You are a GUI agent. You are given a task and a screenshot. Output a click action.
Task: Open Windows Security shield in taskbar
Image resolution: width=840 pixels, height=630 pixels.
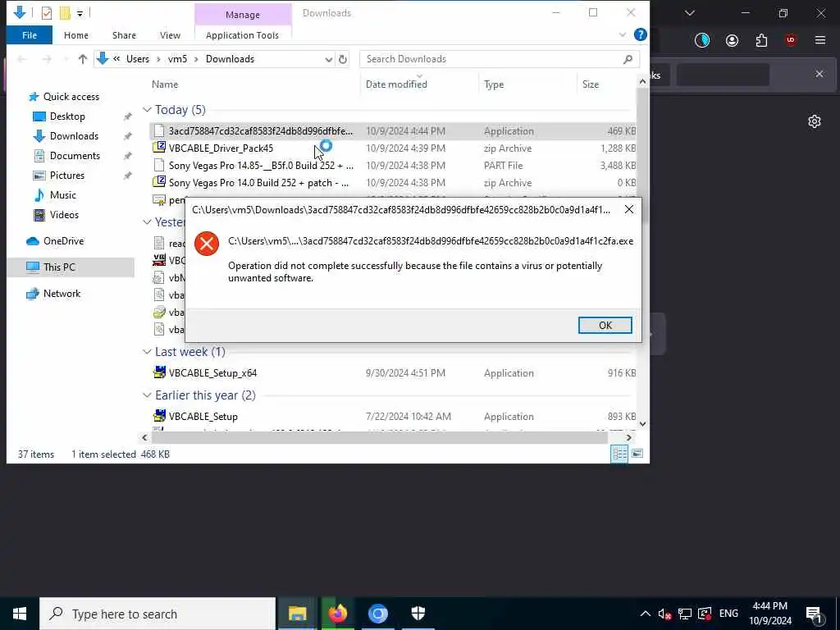418,614
